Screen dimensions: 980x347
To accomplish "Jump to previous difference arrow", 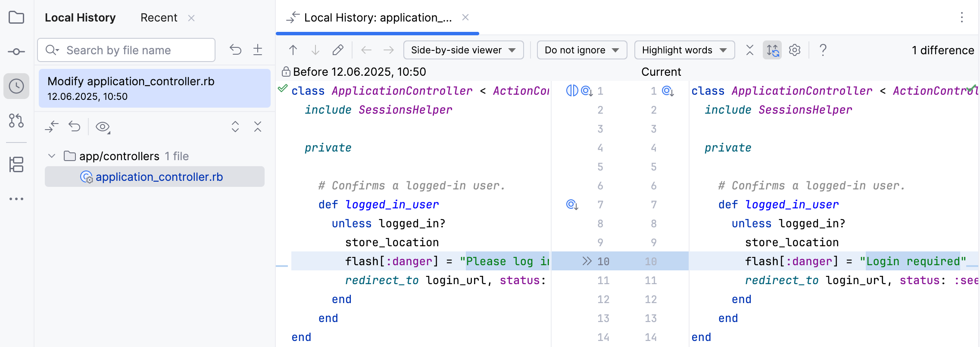I will click(293, 50).
